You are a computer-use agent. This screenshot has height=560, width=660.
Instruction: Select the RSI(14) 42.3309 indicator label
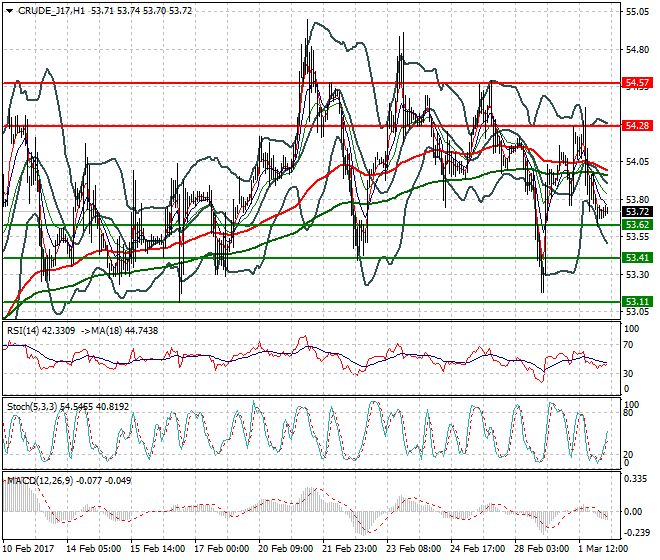coord(41,331)
